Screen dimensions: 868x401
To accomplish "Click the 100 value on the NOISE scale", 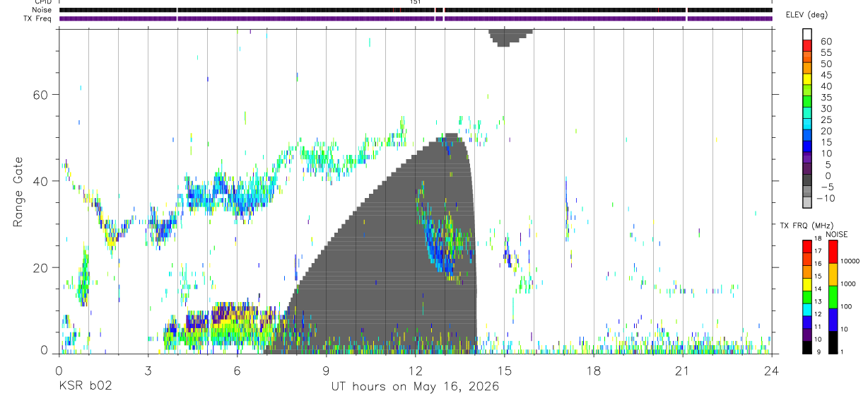I will (848, 307).
